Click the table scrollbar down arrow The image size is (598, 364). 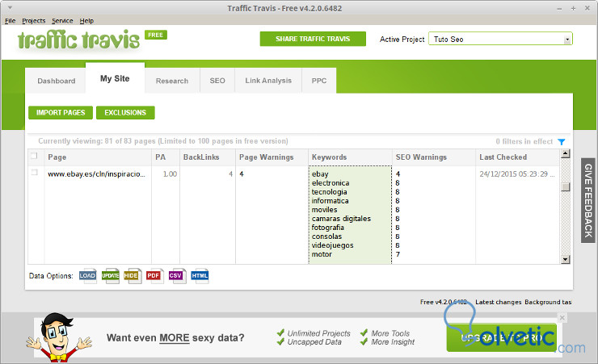(x=565, y=259)
